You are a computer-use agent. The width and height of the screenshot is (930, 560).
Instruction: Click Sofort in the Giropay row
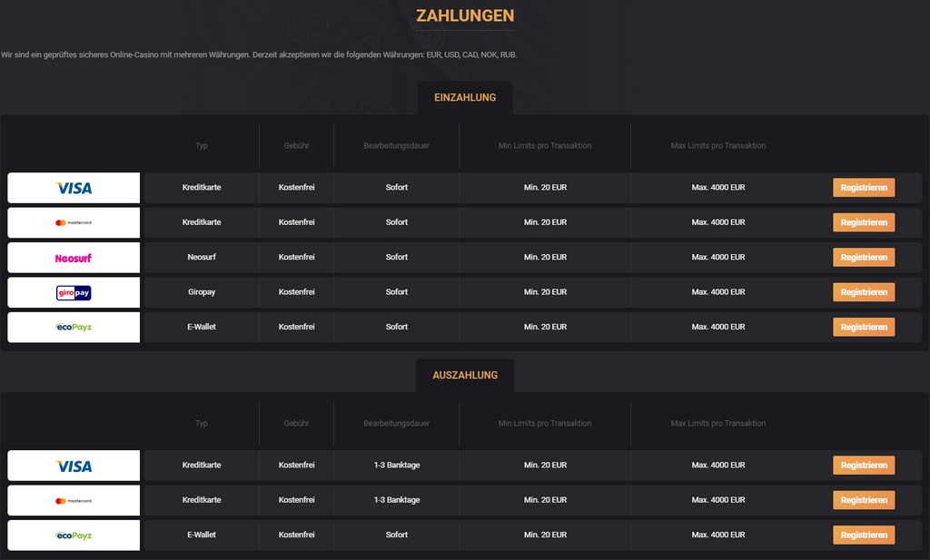397,292
